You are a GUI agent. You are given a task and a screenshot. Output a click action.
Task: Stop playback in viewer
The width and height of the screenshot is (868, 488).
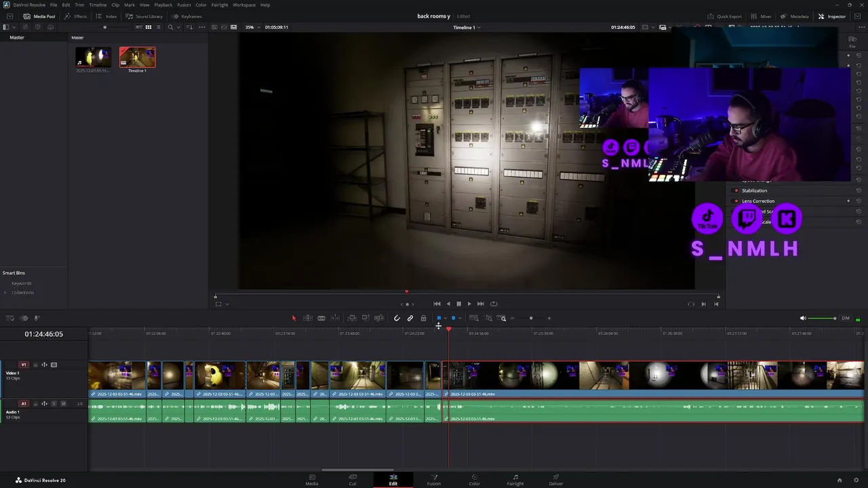click(458, 304)
